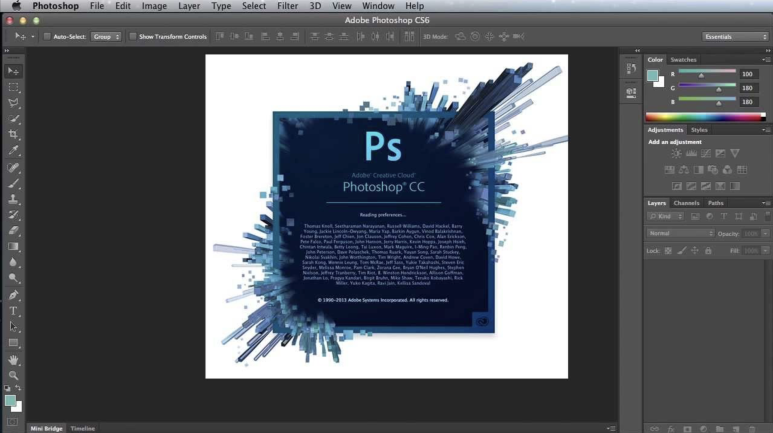The image size is (773, 433).
Task: Select the Horizontal Type tool
Action: click(13, 311)
